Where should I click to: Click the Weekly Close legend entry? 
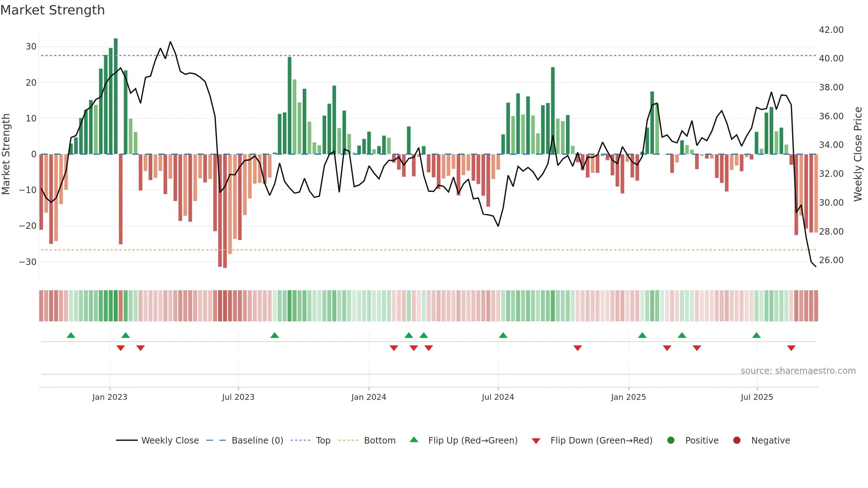click(x=157, y=440)
